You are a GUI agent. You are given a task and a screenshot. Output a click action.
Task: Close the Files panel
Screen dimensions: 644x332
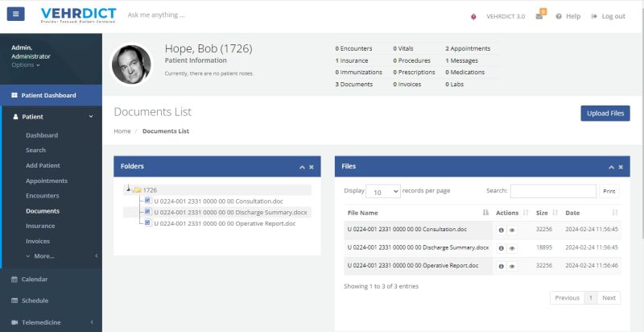621,167
